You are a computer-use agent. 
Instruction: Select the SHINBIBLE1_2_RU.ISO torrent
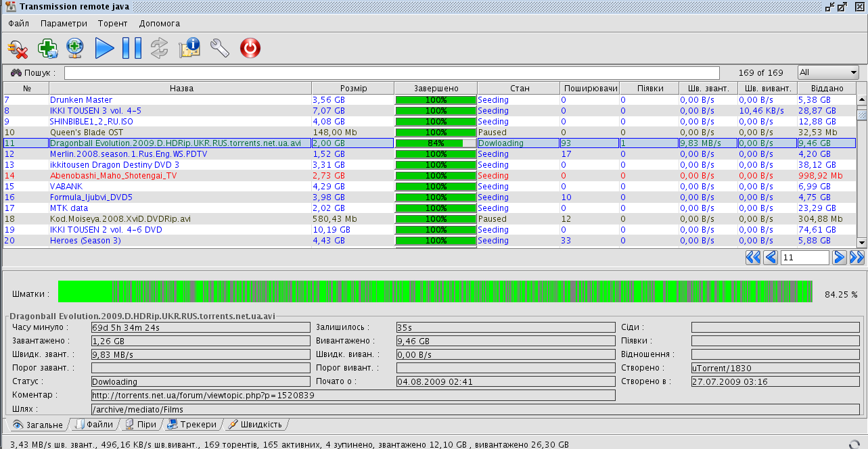tap(430, 122)
